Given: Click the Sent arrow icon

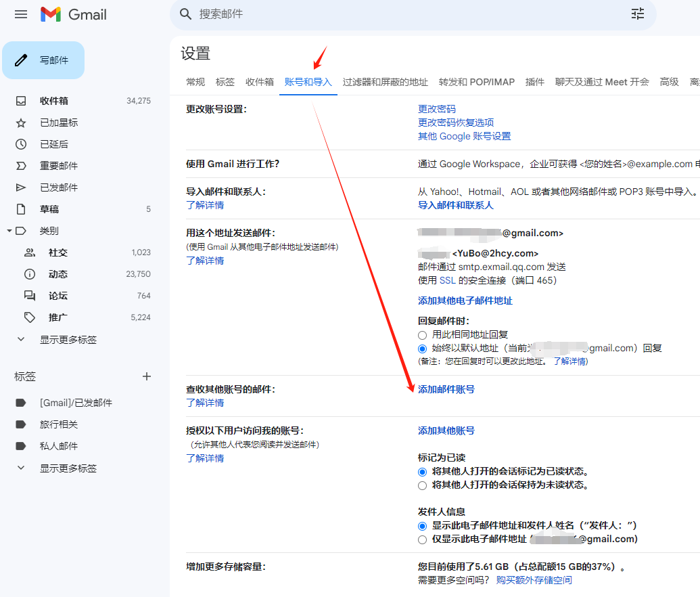Looking at the screenshot, I should 21,187.
